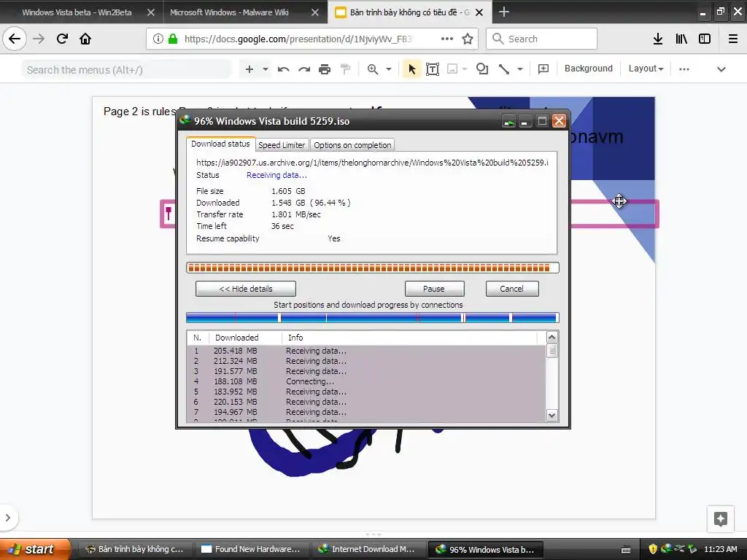Viewport: 747px width, 560px height.
Task: Expand the insert image dropdown arrow
Action: 465,69
